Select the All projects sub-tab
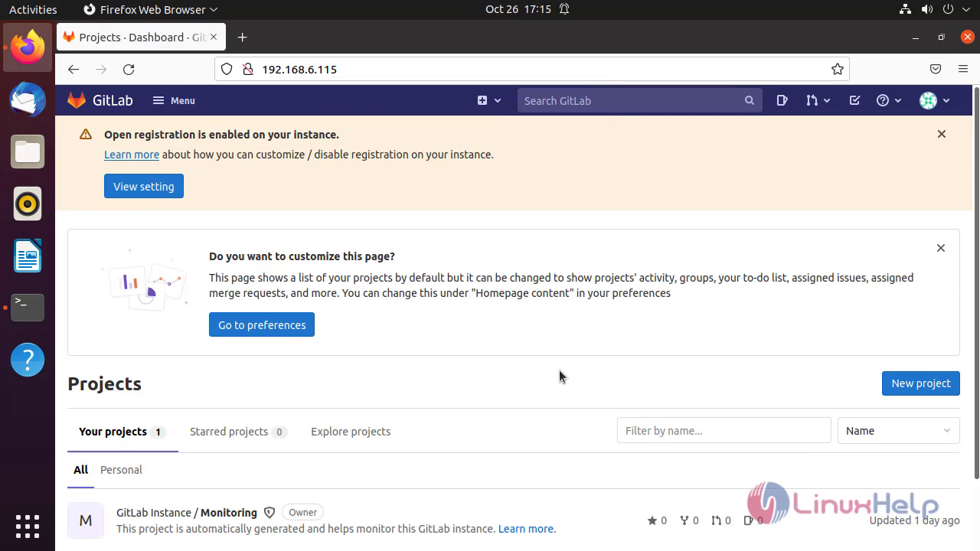This screenshot has width=980, height=551. pos(80,470)
